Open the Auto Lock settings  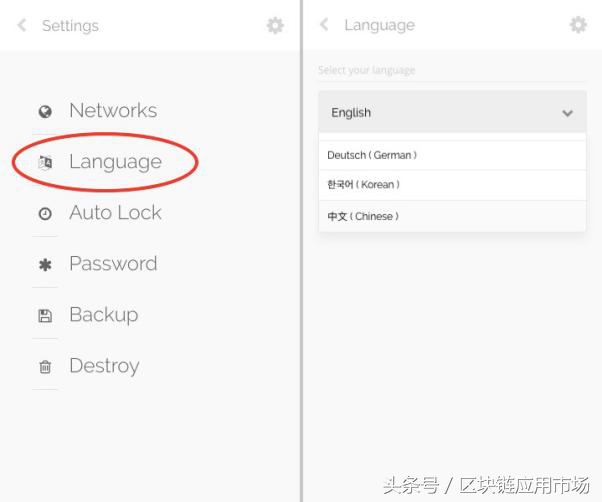(x=116, y=213)
